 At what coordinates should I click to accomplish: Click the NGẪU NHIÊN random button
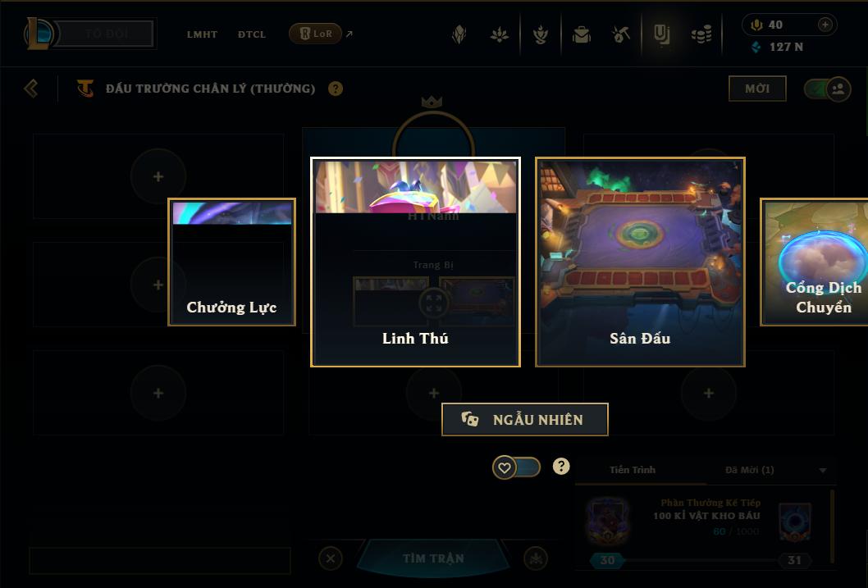[x=525, y=419]
